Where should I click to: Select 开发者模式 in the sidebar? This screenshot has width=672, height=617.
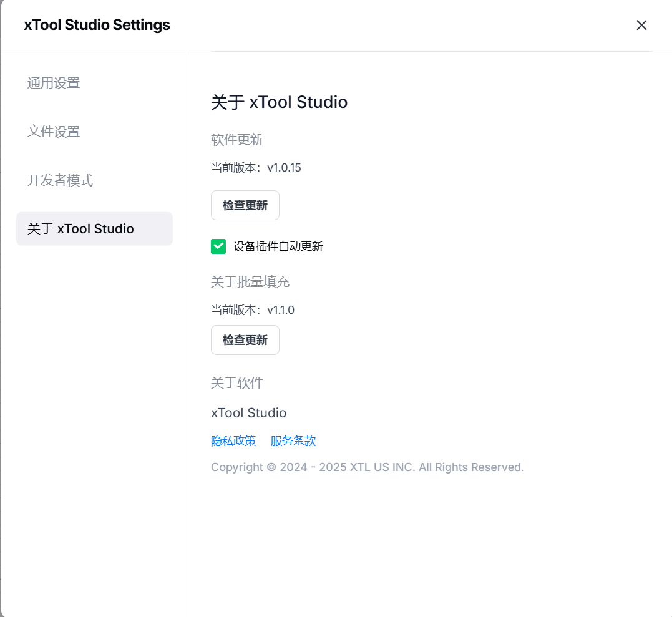pyautogui.click(x=60, y=180)
